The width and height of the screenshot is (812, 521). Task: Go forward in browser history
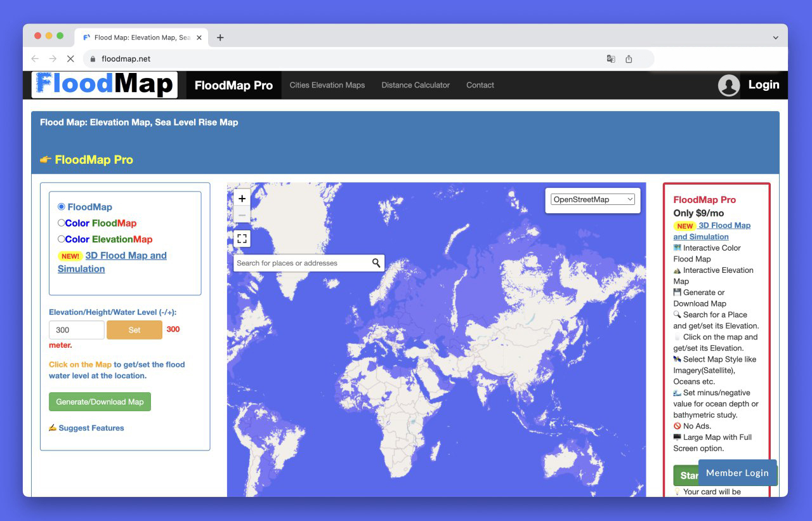[53, 58]
